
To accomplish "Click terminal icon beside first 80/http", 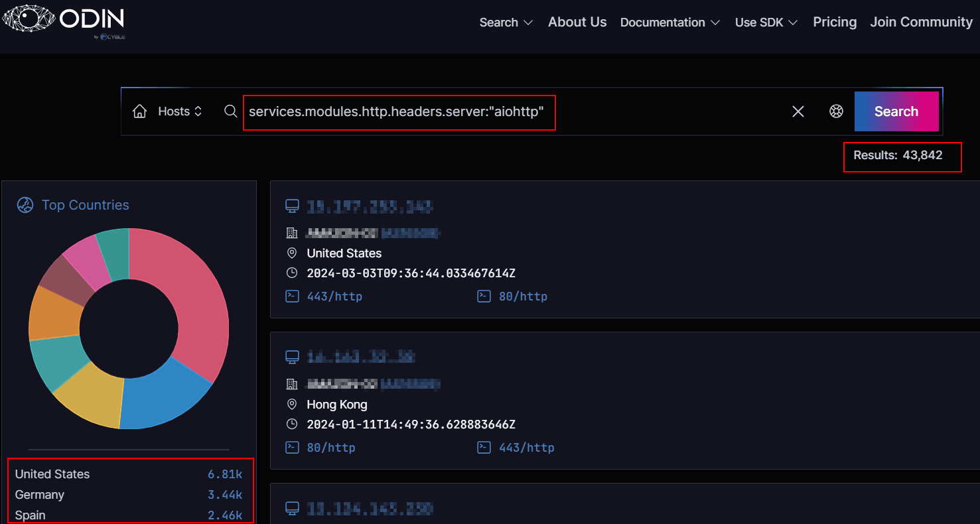I will (484, 296).
